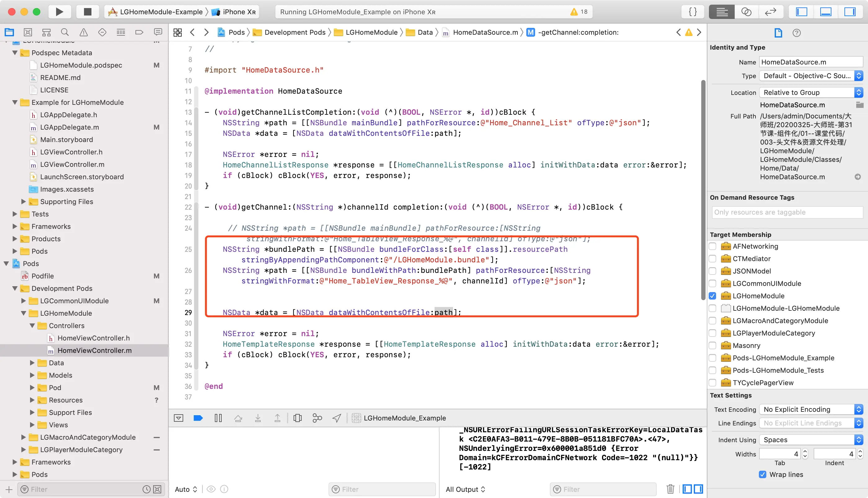Click the Stop button in the toolbar

coord(87,12)
